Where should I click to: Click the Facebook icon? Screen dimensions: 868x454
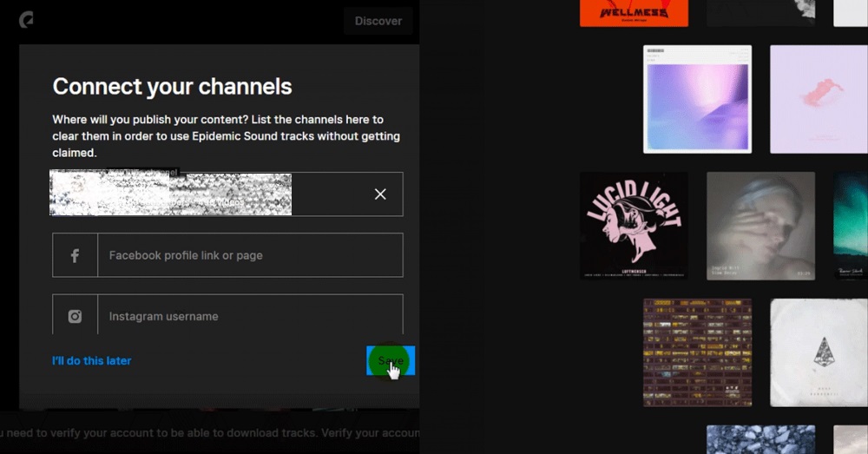[76, 255]
